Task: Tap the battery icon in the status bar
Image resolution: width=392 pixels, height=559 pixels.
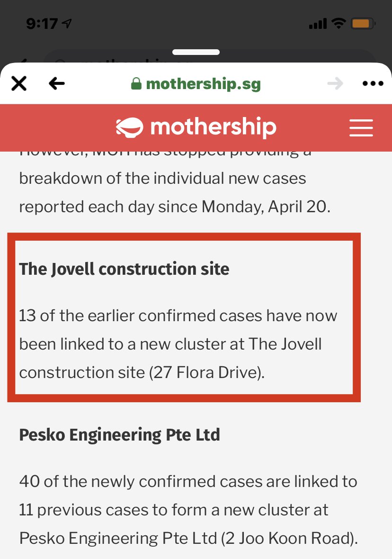Action: pos(363,24)
